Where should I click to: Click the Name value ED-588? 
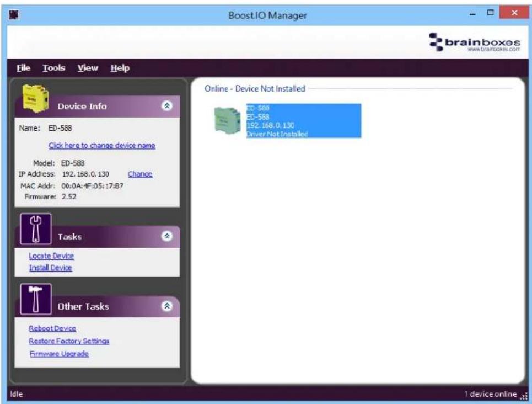[x=60, y=128]
